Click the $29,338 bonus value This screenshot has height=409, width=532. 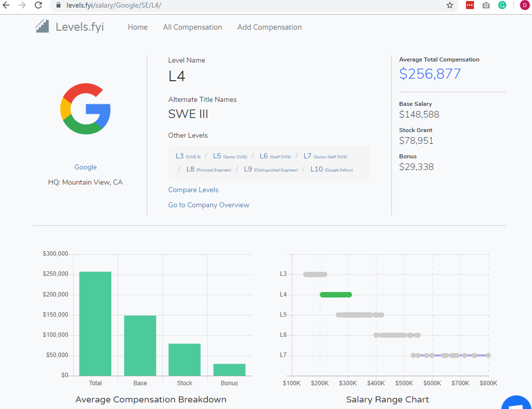pyautogui.click(x=417, y=166)
